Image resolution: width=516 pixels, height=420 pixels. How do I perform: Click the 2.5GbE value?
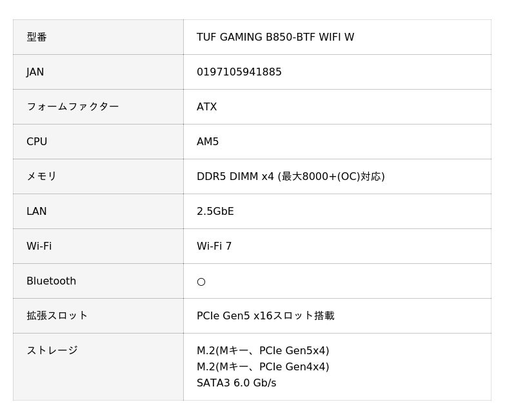point(215,212)
